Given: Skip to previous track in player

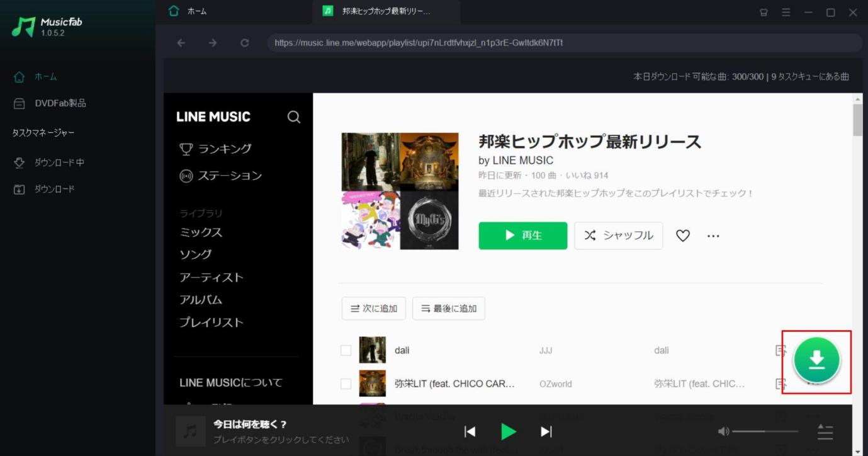Looking at the screenshot, I should [470, 431].
